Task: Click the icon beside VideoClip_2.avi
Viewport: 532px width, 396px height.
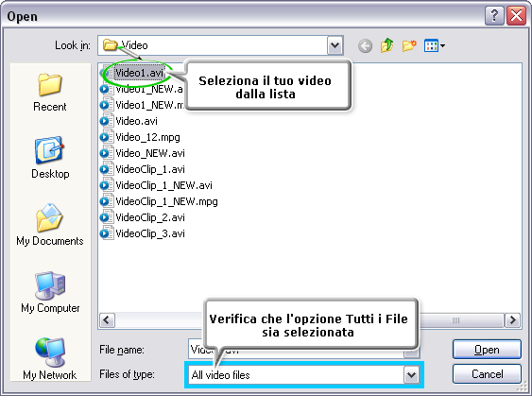Action: point(107,217)
